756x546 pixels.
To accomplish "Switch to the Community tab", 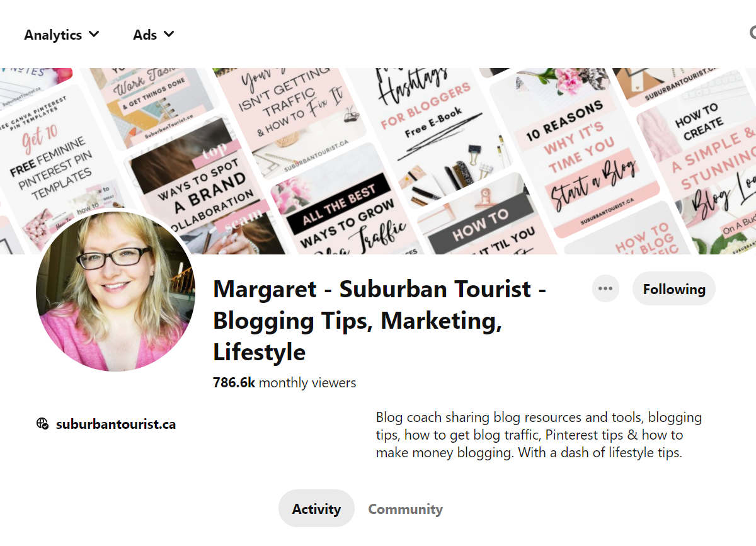I will (x=405, y=509).
